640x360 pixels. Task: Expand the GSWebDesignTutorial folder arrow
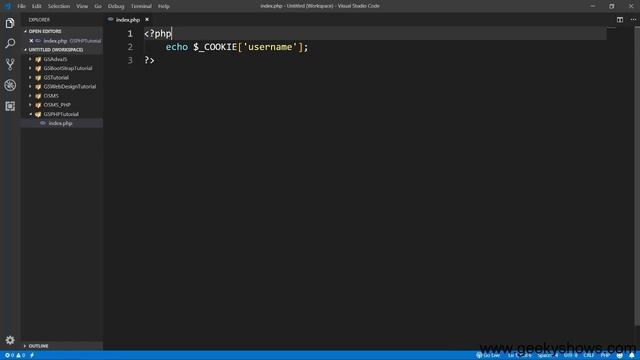pyautogui.click(x=30, y=87)
